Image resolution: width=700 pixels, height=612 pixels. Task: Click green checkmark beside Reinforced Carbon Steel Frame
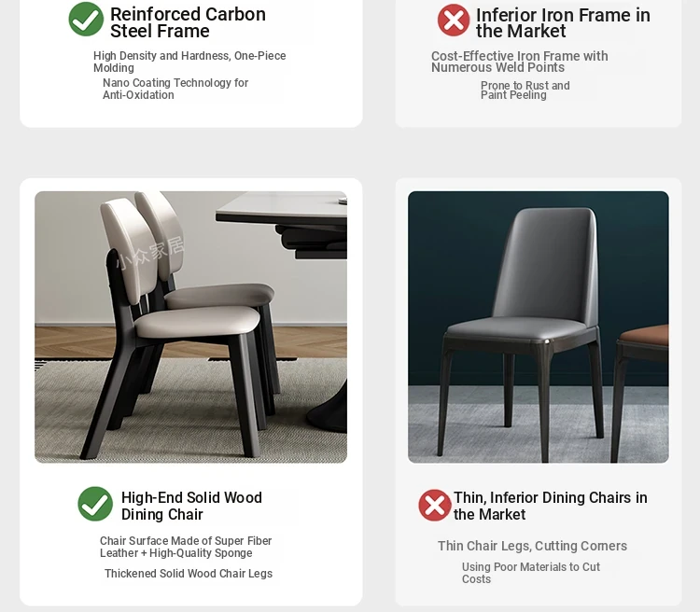[86, 20]
